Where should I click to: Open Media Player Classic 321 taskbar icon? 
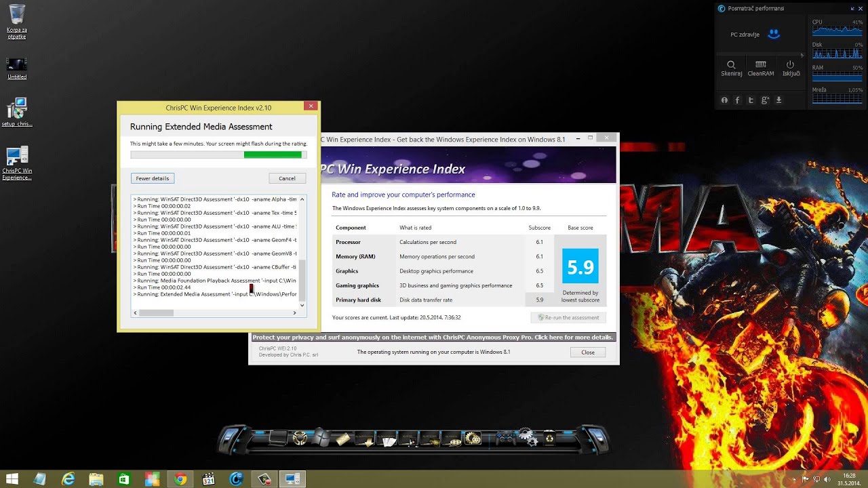[208, 479]
